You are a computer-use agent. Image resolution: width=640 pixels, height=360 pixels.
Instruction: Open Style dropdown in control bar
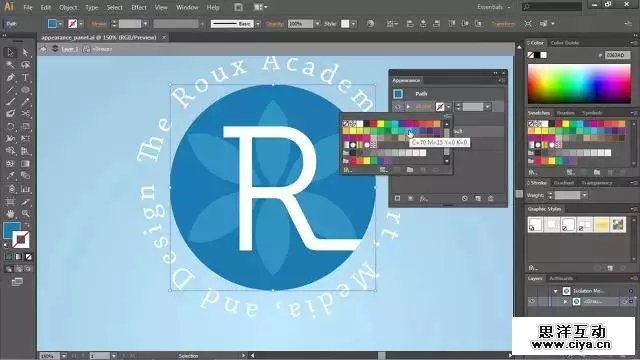point(353,24)
